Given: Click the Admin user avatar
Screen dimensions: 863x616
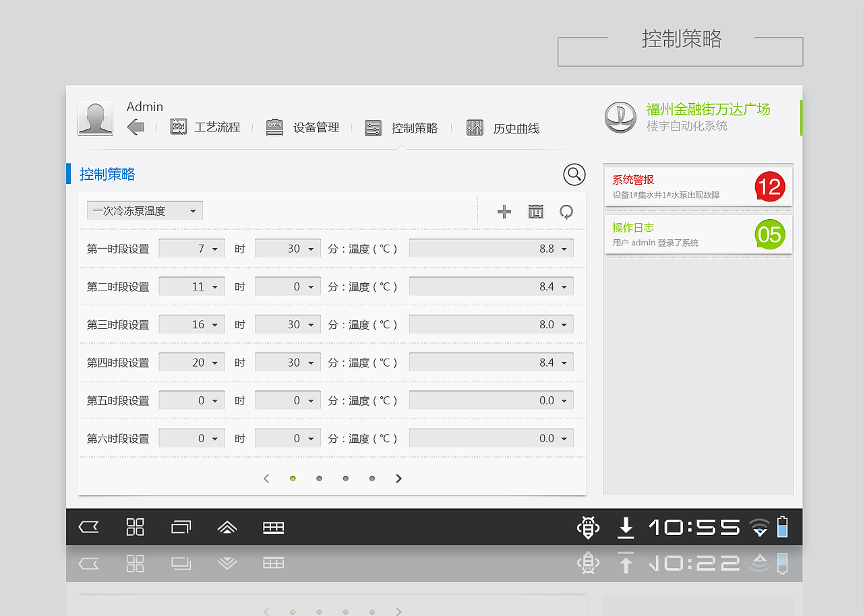Looking at the screenshot, I should [x=95, y=118].
